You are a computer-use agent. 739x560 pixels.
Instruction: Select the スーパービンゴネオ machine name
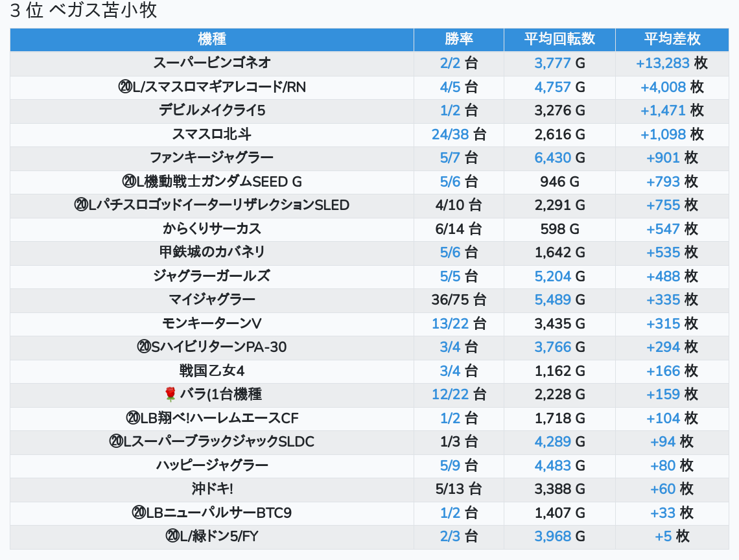(x=211, y=63)
